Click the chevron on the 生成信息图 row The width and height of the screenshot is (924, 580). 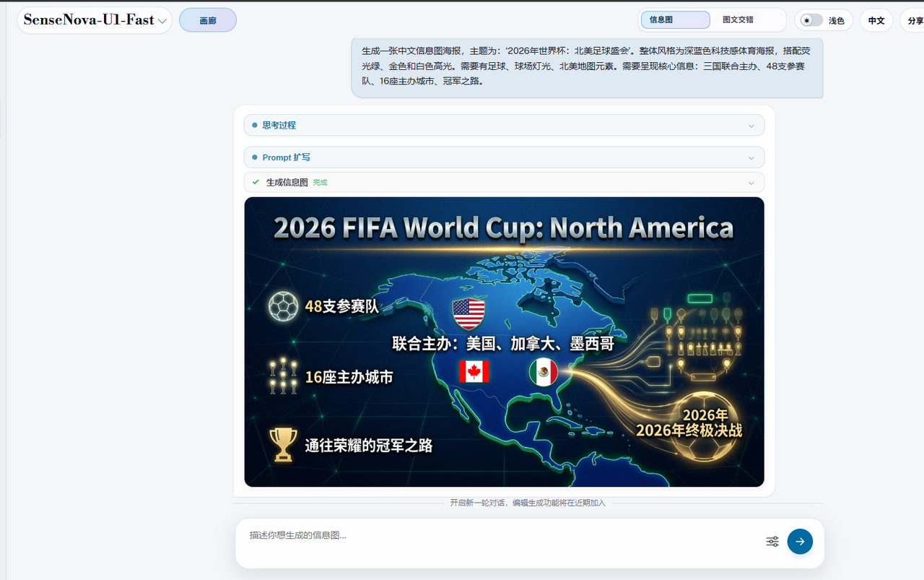coord(751,183)
